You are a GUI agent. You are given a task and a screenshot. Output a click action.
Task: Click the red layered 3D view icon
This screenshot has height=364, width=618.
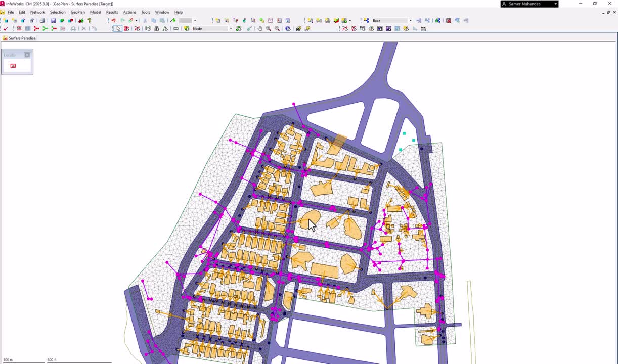[x=336, y=21]
